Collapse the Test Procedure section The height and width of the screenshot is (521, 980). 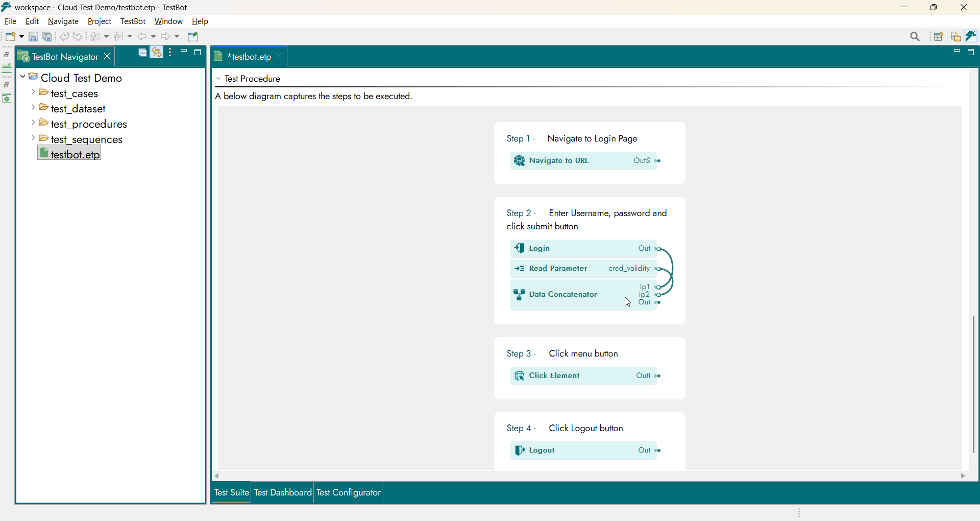pyautogui.click(x=218, y=79)
